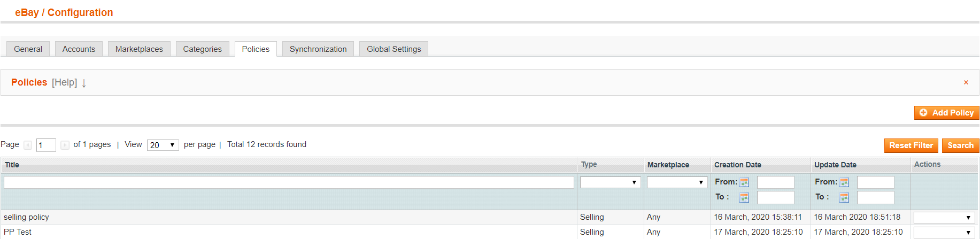Viewport: 980px width, 239px height.
Task: Open the Type filter dropdown
Action: click(x=610, y=182)
